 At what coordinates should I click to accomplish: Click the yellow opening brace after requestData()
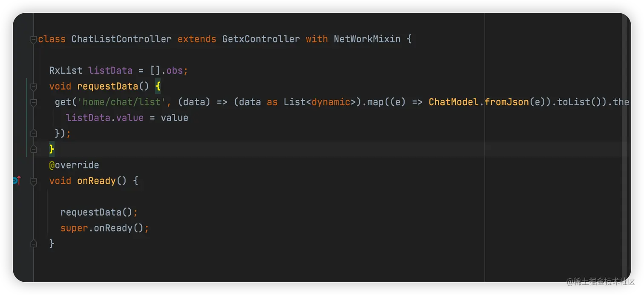click(158, 86)
